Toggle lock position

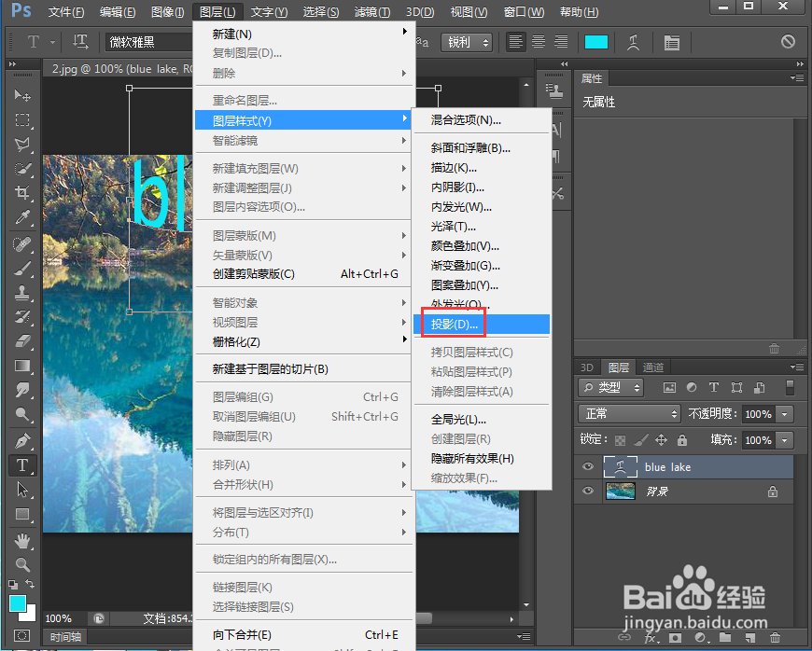[x=662, y=440]
